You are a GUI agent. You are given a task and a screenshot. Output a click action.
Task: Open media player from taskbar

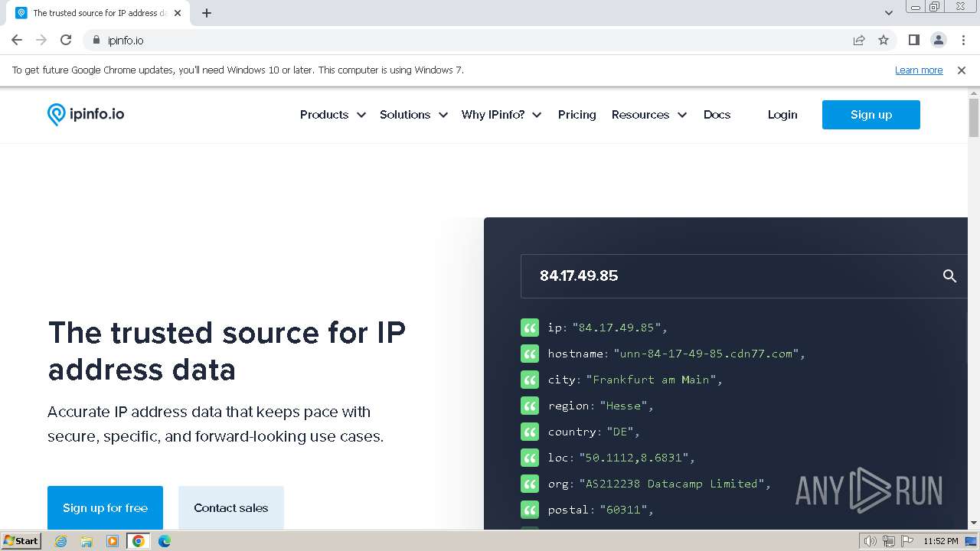(x=113, y=541)
